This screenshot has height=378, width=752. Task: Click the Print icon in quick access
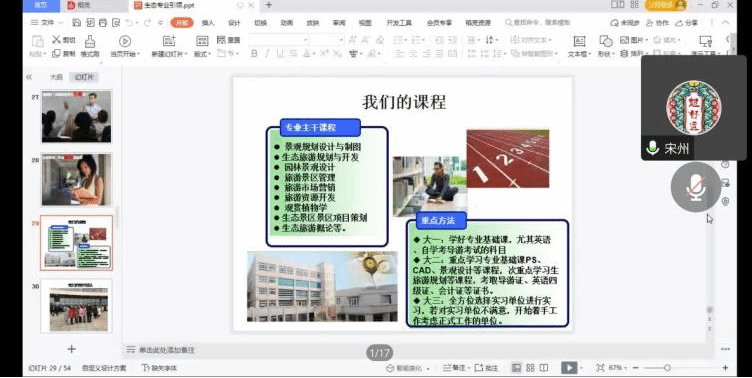click(x=103, y=23)
